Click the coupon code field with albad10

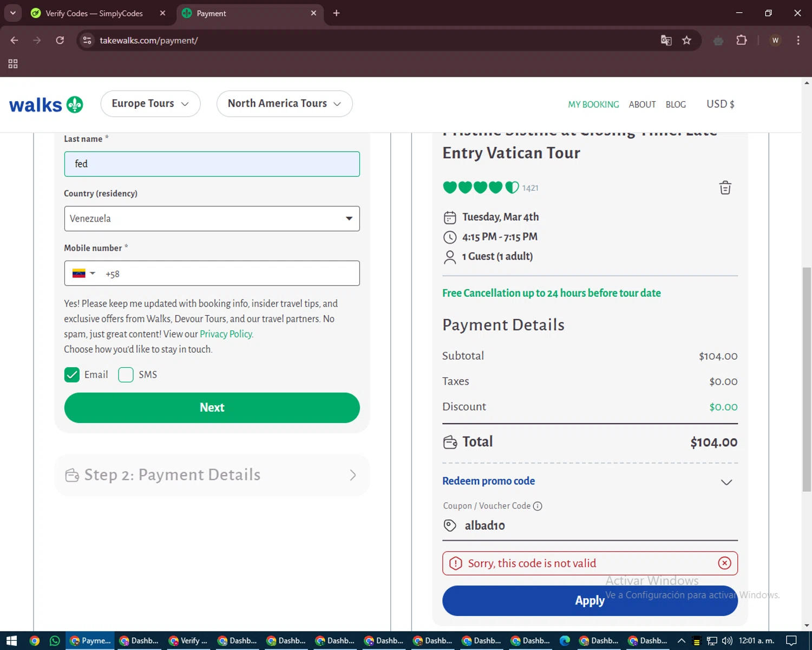tap(590, 525)
